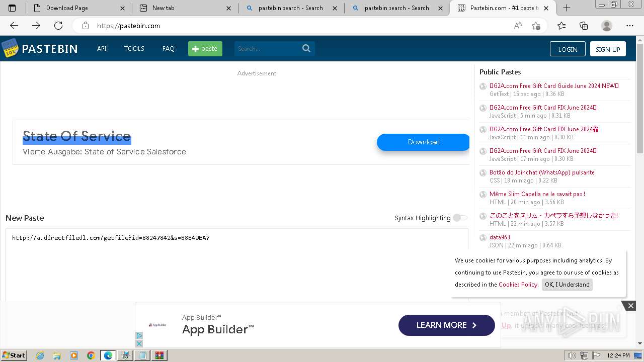The image size is (644, 362).
Task: Close the bottom ad overlay X button
Action: pyautogui.click(x=630, y=306)
